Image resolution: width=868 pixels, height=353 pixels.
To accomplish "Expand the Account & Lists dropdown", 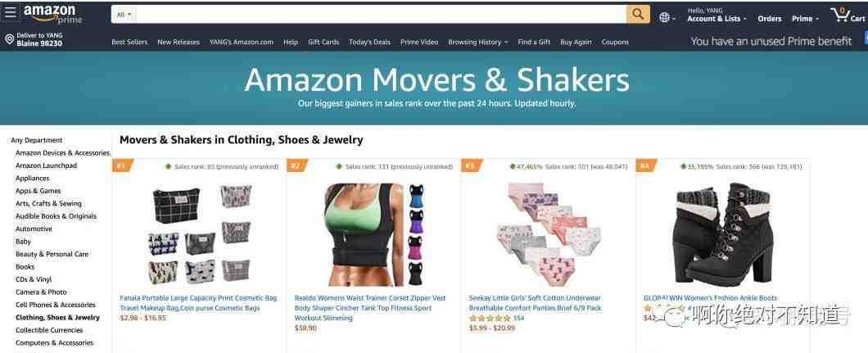I will click(x=717, y=19).
